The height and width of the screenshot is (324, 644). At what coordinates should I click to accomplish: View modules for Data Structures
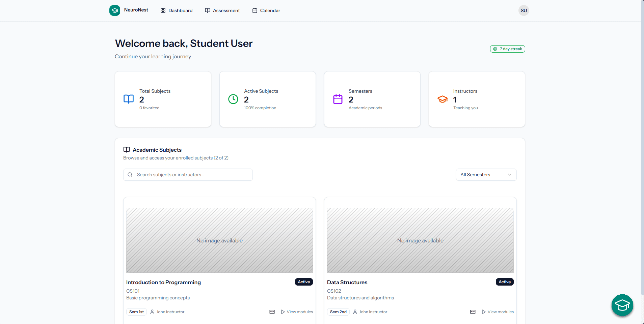click(498, 312)
